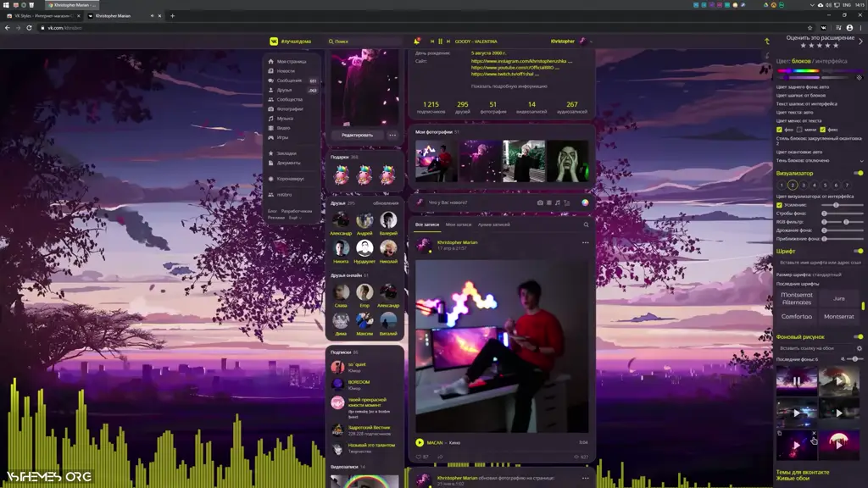The height and width of the screenshot is (488, 868).
Task: Click the Редактировать button
Action: (357, 135)
